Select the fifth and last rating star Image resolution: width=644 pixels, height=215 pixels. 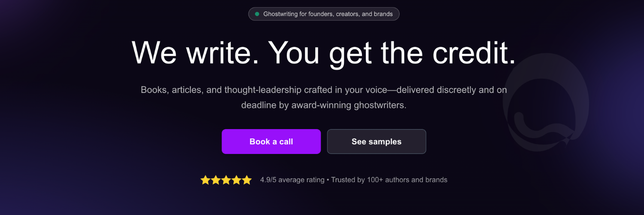coord(247,180)
